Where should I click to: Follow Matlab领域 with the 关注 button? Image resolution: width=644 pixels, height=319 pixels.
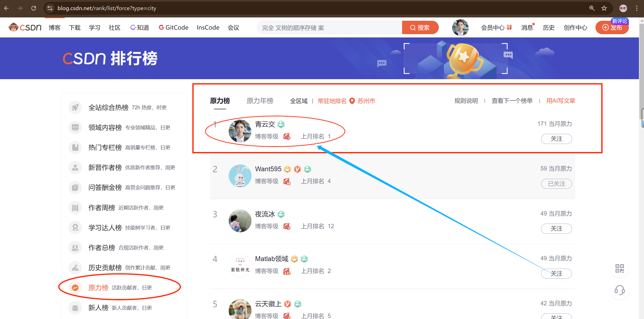tap(556, 274)
